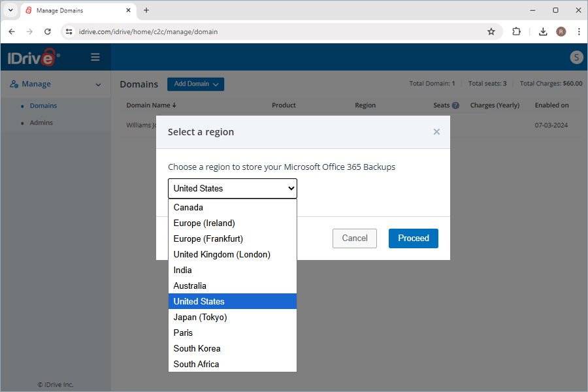Open the user profile avatar S
This screenshot has height=392, width=588.
tap(576, 57)
